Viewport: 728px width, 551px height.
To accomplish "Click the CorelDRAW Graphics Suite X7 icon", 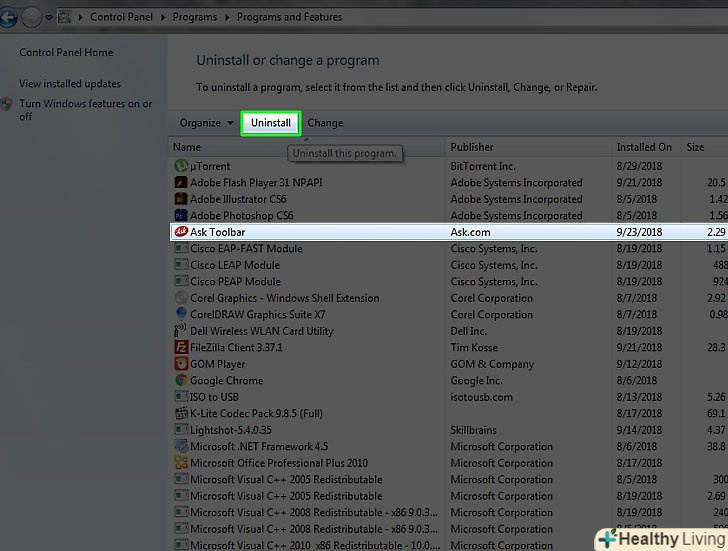I will tap(181, 314).
